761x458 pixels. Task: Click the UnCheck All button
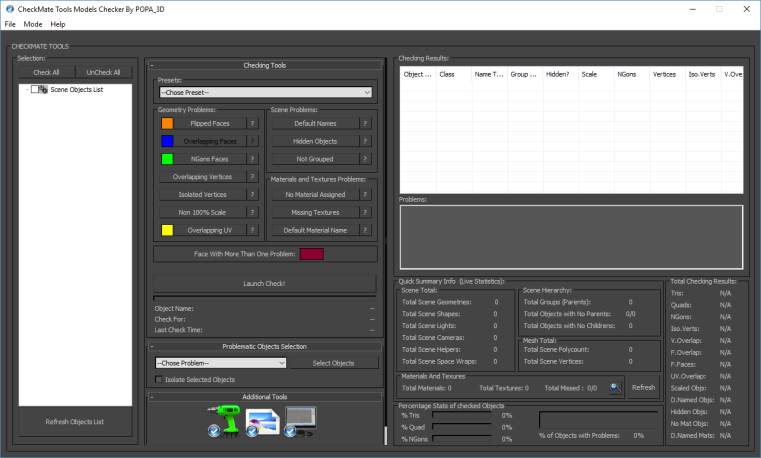point(103,72)
